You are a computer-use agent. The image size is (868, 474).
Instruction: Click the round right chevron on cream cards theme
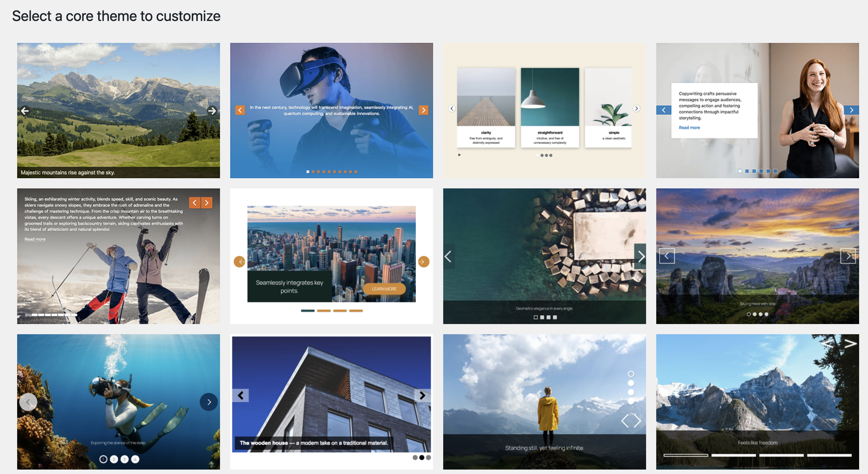[636, 109]
